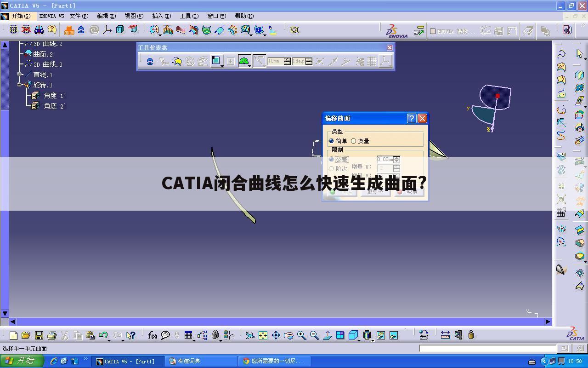Tick the ENOVIA 搜索 checkbox
This screenshot has height=368, width=588.
coord(432,31)
